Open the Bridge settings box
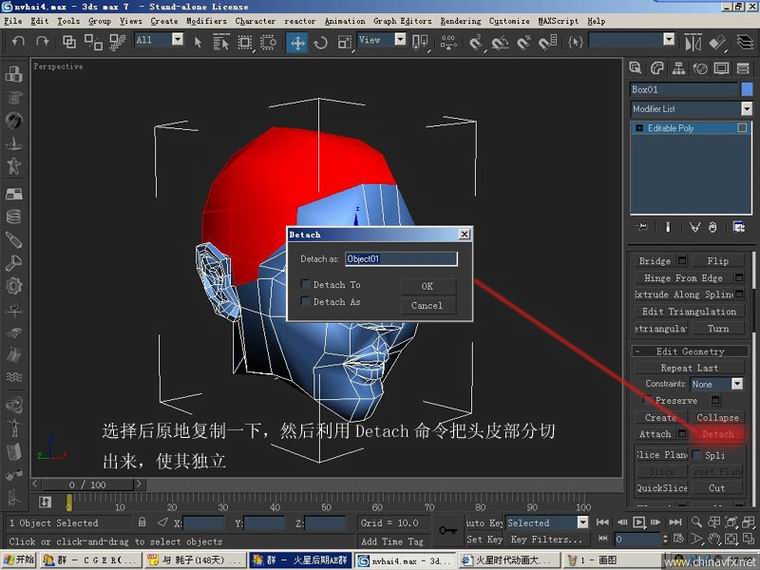This screenshot has height=570, width=760. (x=682, y=261)
